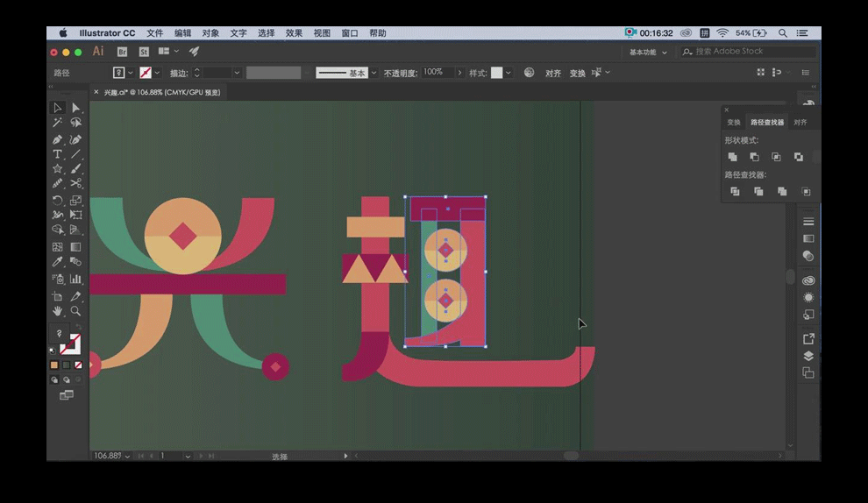Click the Divide pathfinder icon
Screen dimensions: 868x503
click(735, 191)
